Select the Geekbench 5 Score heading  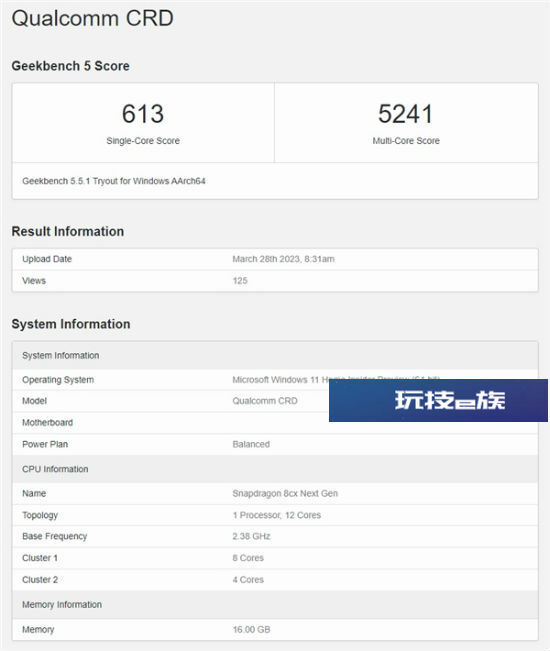coord(71,66)
